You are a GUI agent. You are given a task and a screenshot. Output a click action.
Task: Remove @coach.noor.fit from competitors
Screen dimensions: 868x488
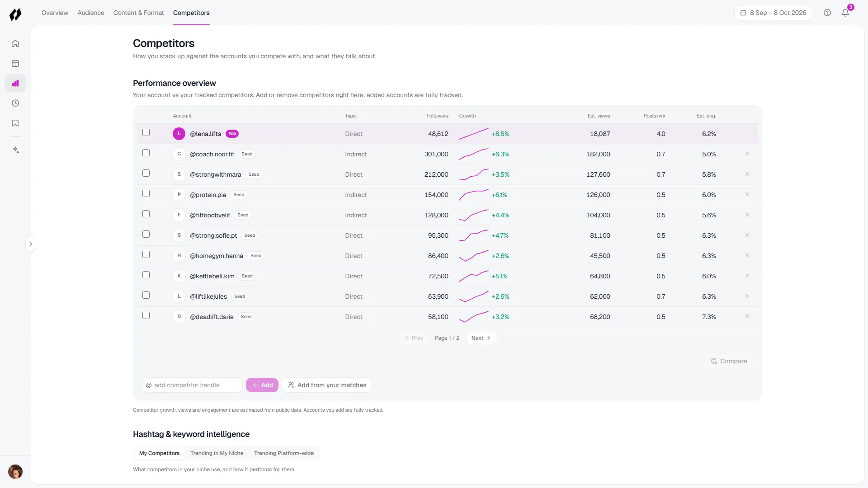[x=747, y=154]
